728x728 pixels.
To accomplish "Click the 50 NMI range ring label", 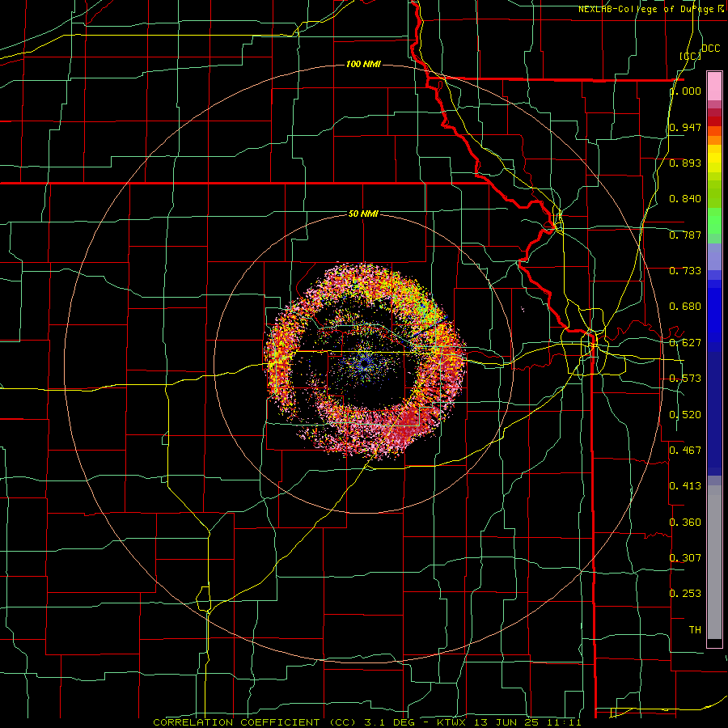I will pos(363,214).
